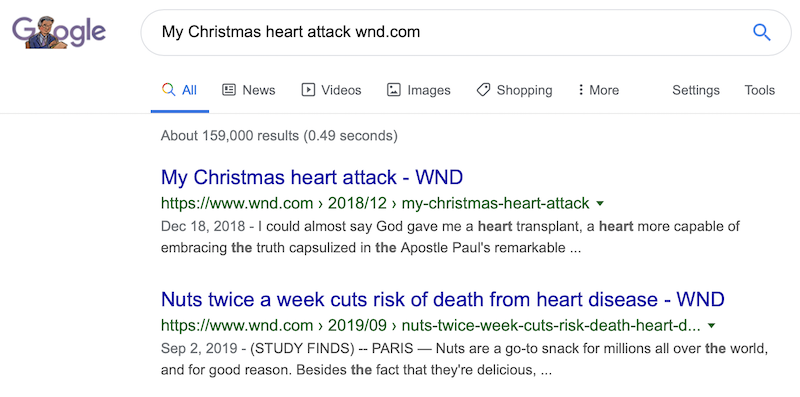Click the wnd.com 2018/12 green URL
This screenshot has width=800, height=397.
tap(375, 204)
